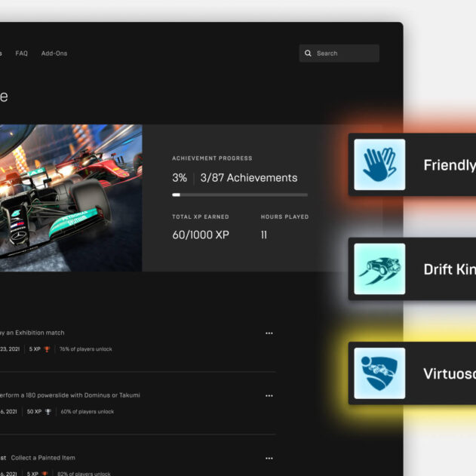Image resolution: width=476 pixels, height=476 pixels.
Task: Click '82% of players unlock' text
Action: [x=84, y=474]
